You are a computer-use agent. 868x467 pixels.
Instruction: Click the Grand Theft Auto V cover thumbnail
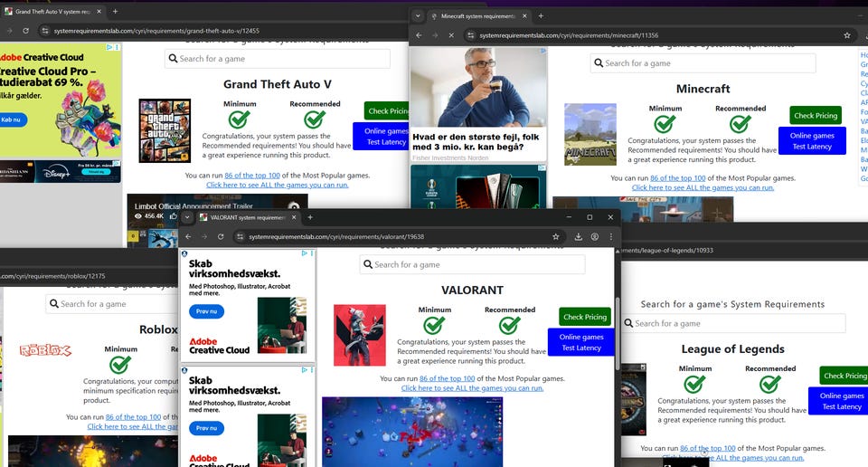tap(165, 130)
